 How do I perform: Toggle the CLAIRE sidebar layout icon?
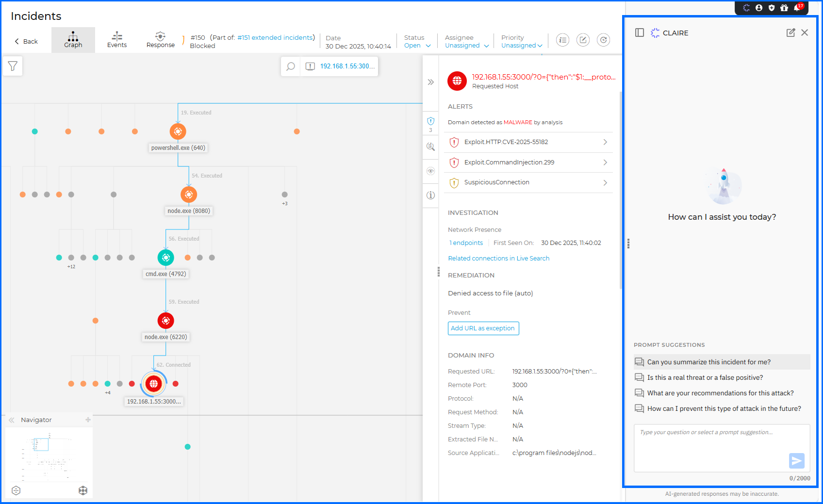pos(640,33)
